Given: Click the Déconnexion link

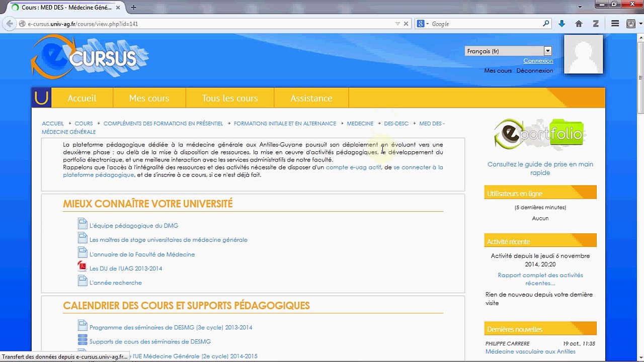Looking at the screenshot, I should click(x=535, y=71).
